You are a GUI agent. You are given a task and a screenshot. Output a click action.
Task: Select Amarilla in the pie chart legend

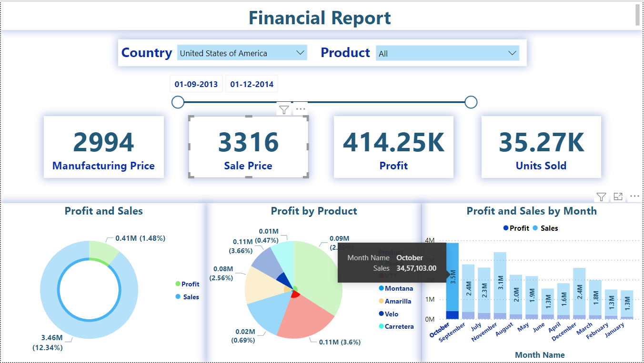pyautogui.click(x=398, y=301)
